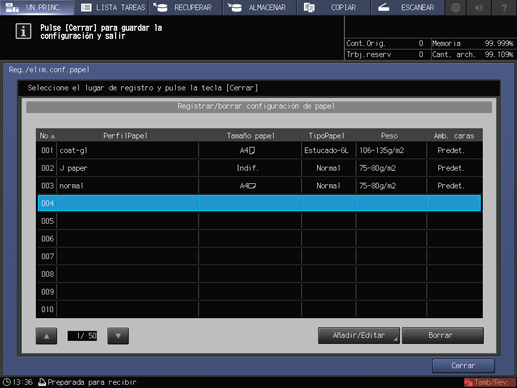Switch to the COPIAR tab
The height and width of the screenshot is (388, 517).
tap(333, 7)
